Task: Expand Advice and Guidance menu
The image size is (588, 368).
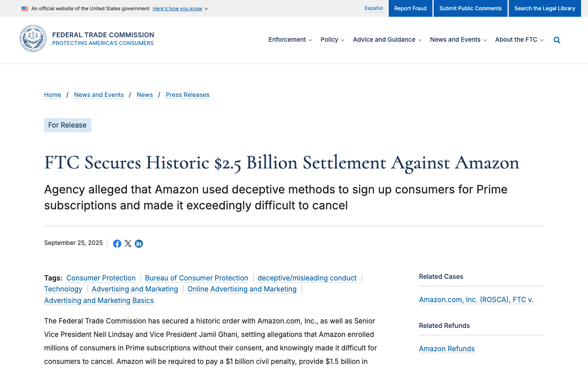Action: tap(387, 40)
